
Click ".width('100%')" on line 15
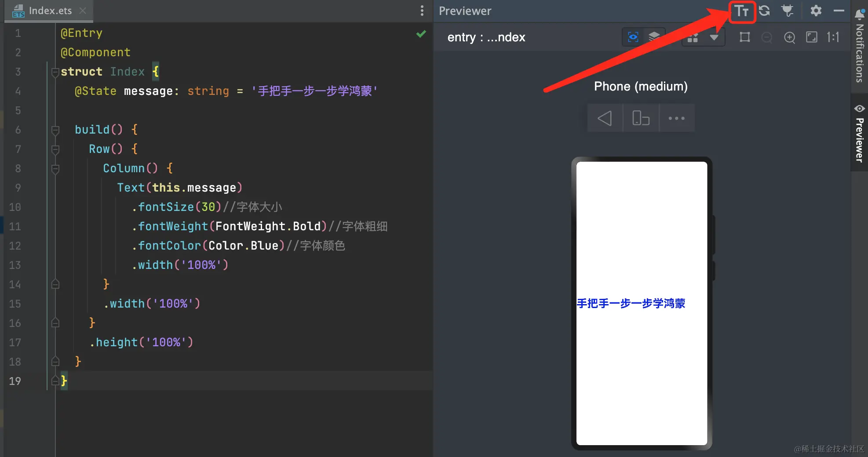point(152,304)
